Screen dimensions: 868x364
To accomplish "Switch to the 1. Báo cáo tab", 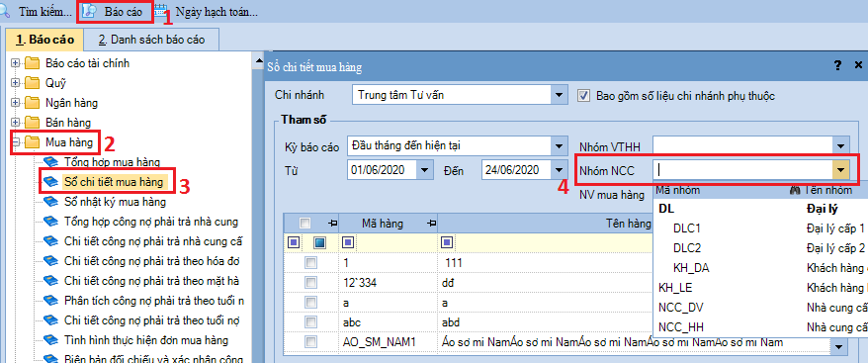I will [x=44, y=40].
